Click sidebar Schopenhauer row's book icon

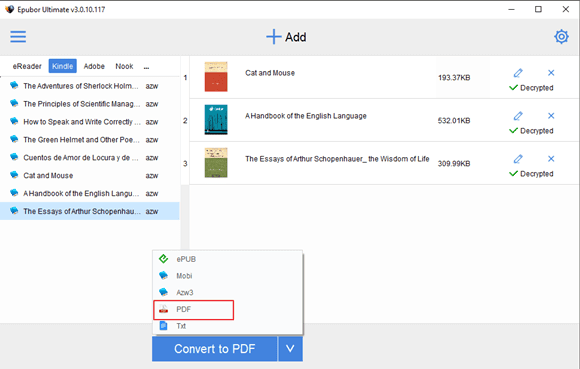click(x=14, y=211)
